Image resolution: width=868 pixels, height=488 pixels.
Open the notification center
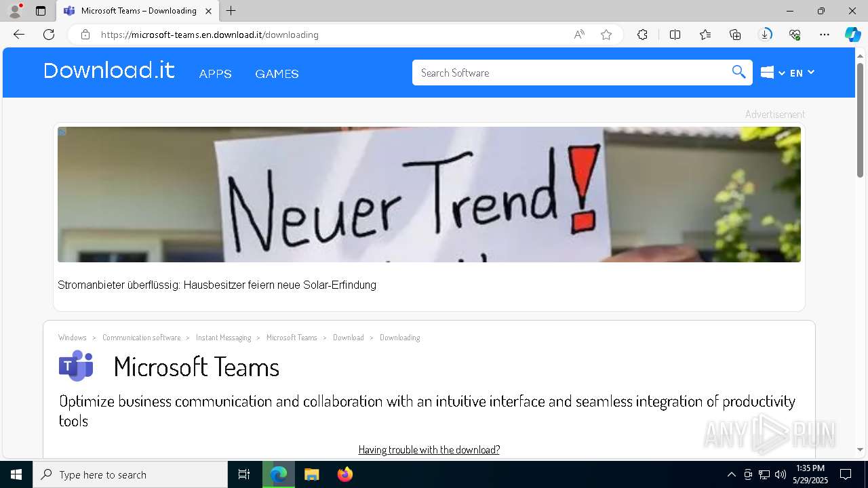tap(846, 474)
